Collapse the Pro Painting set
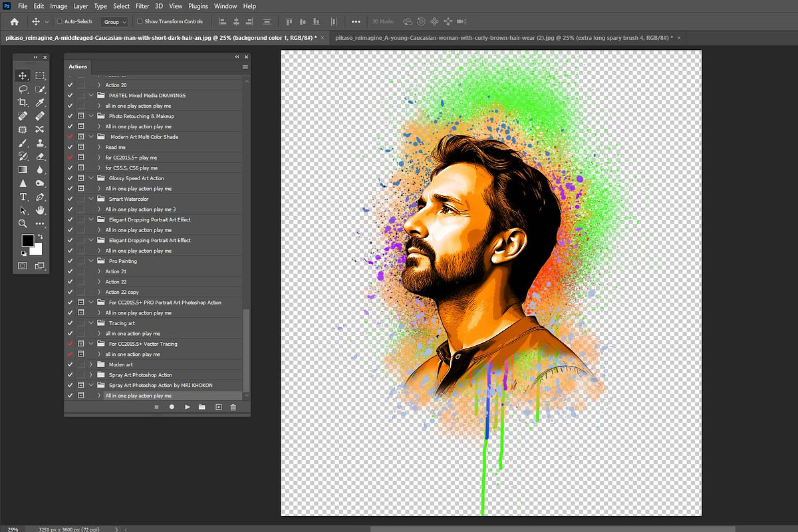Viewport: 798px width, 532px height. click(x=91, y=261)
